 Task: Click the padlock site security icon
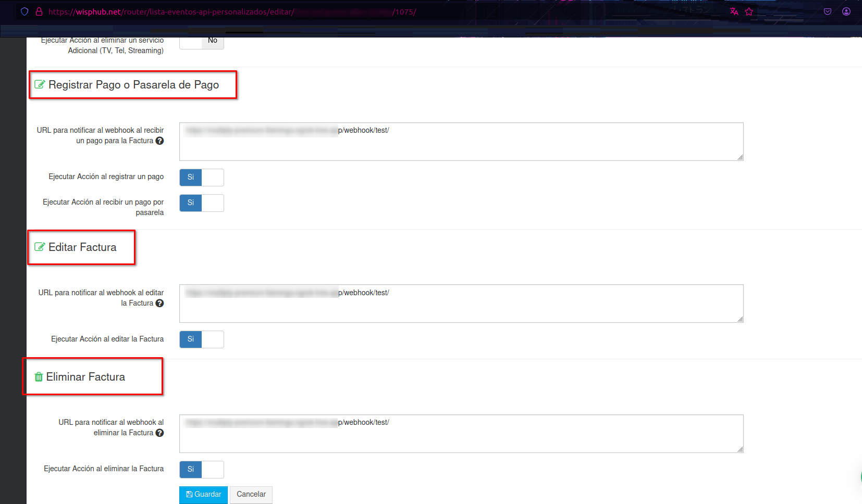click(39, 11)
